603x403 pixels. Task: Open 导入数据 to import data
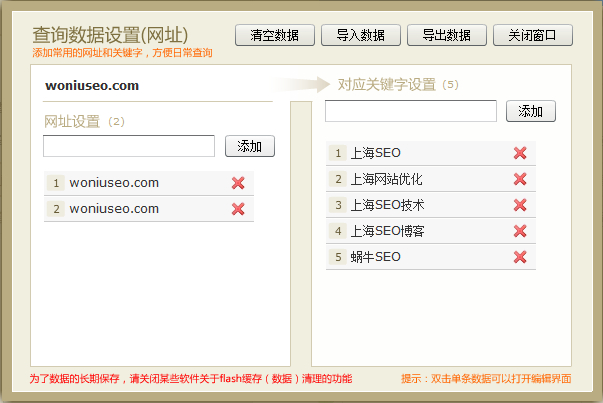point(361,36)
